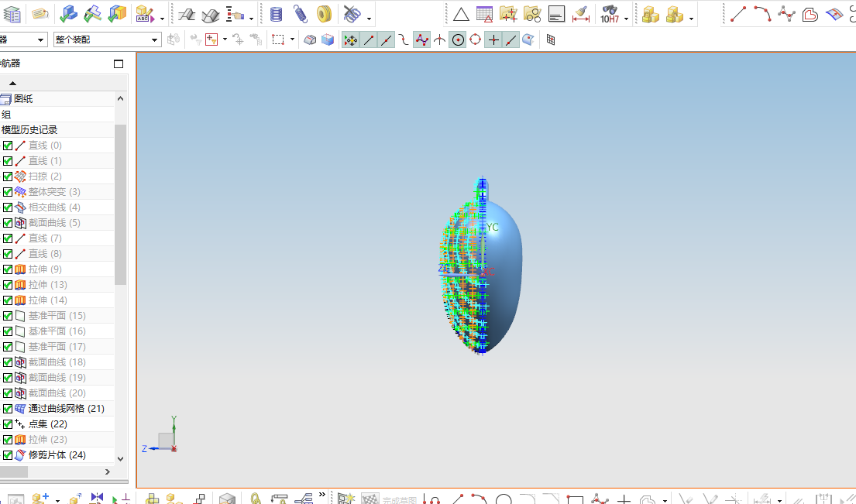
Task: Click the red offset curve icon
Action: pos(810,14)
